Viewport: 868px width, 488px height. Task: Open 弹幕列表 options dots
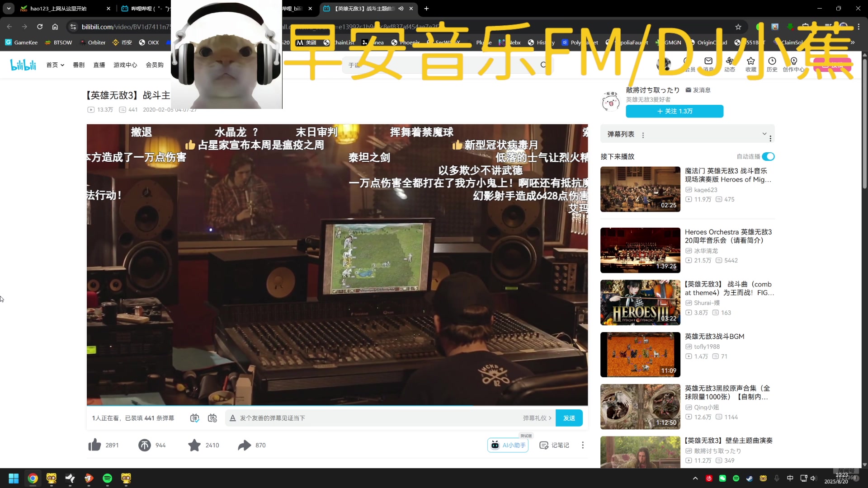tap(643, 135)
